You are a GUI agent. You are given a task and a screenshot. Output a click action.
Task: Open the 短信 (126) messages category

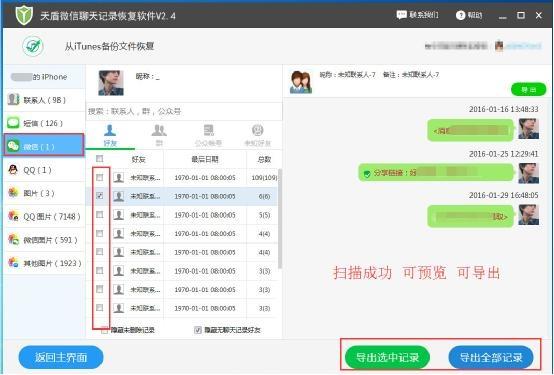click(x=44, y=123)
